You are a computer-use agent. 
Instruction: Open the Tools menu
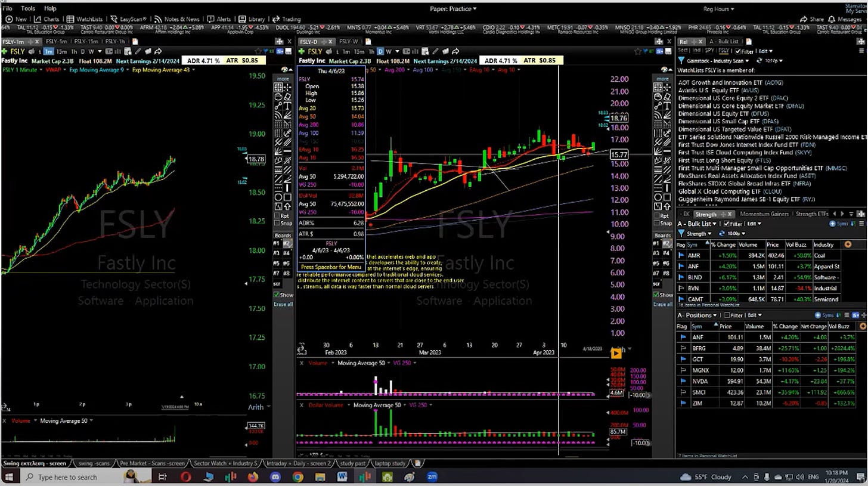click(28, 8)
